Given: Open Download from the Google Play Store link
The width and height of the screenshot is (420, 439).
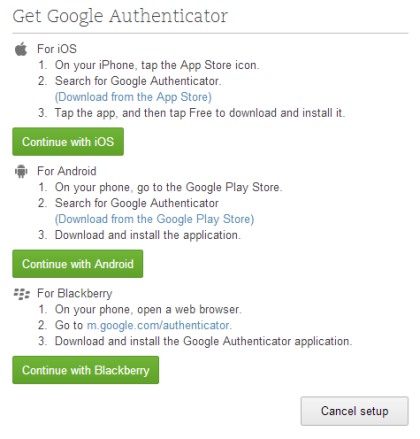Looking at the screenshot, I should click(154, 219).
